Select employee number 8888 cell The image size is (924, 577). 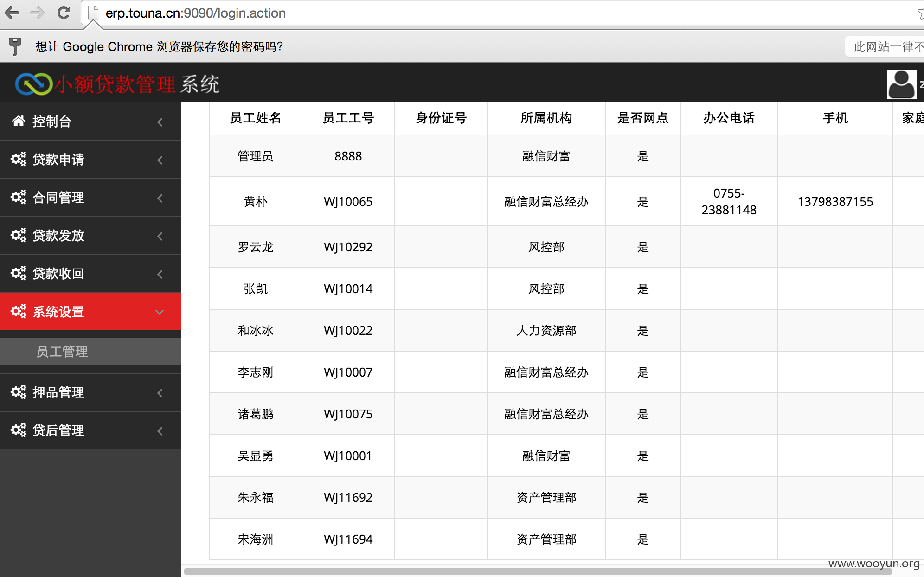coord(348,156)
